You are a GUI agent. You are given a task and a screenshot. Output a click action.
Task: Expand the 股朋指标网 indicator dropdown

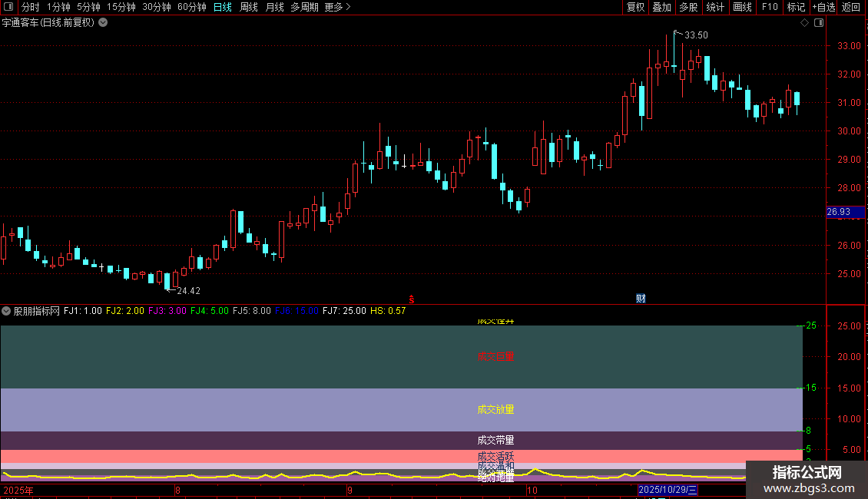coord(6,311)
